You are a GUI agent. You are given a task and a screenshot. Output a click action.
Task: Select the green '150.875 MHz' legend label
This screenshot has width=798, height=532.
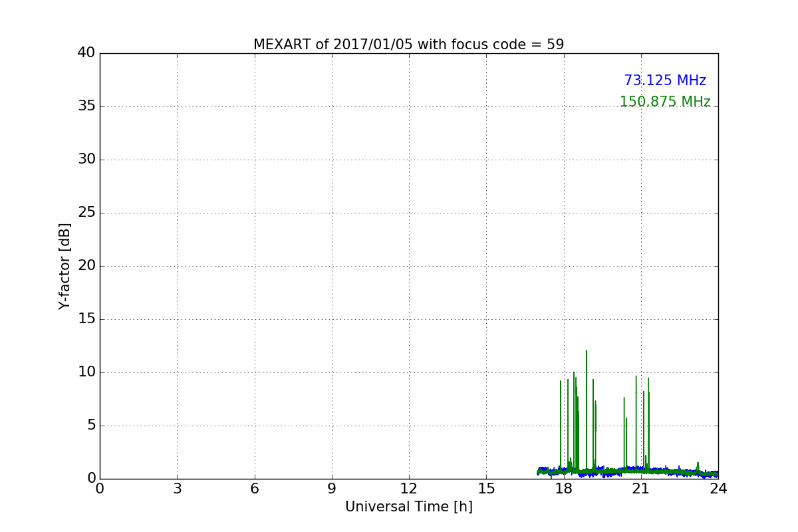[x=665, y=102]
